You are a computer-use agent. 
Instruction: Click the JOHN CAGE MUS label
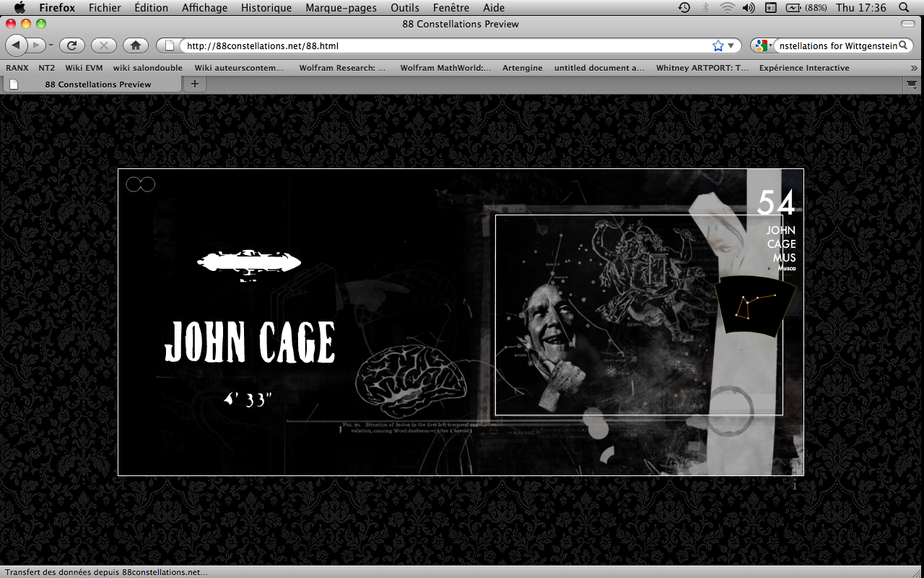click(x=781, y=244)
